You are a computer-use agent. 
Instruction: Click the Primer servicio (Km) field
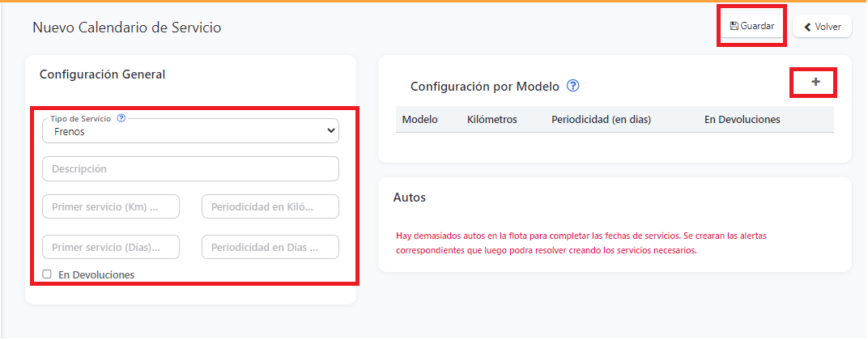pos(111,207)
